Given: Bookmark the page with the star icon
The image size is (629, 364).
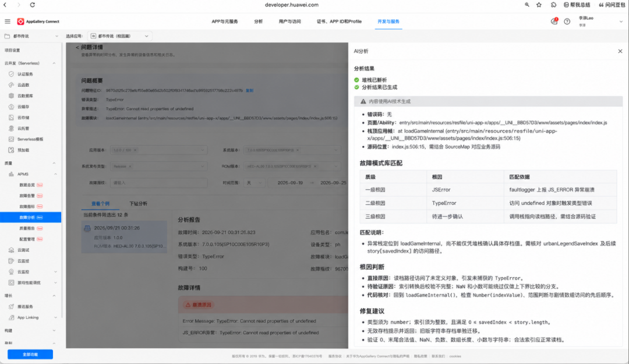Looking at the screenshot, I should coord(539,5).
